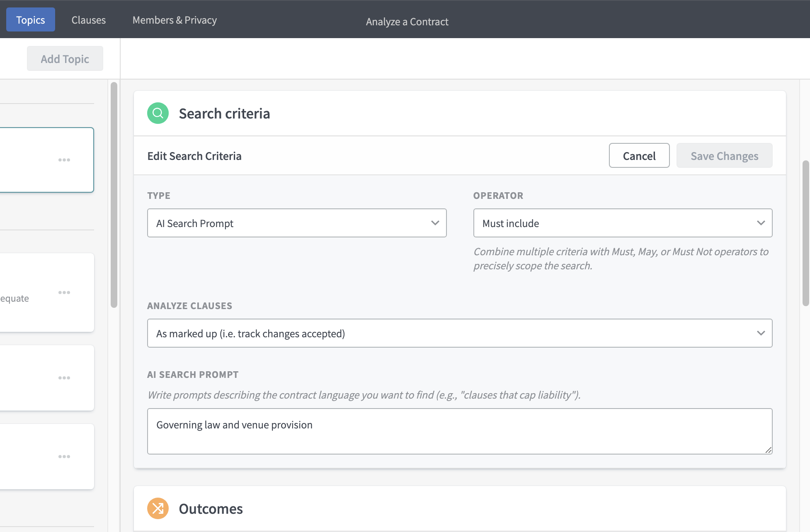Click the 'Combine multiple criteria' helper text
810x532 pixels.
point(621,259)
